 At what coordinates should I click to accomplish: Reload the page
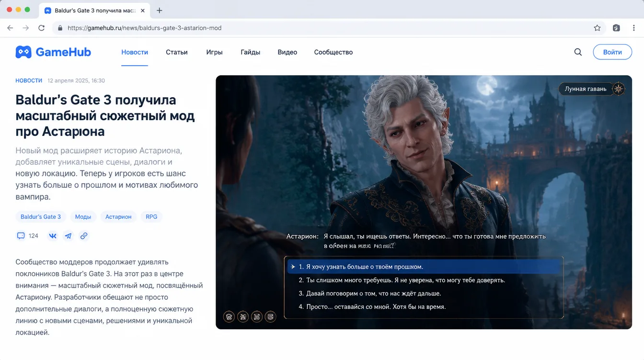click(41, 28)
